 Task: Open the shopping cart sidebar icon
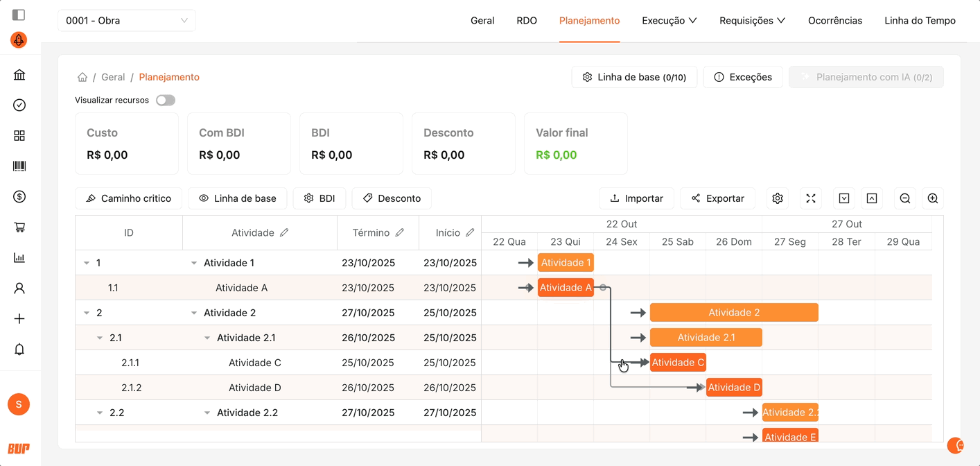[19, 227]
